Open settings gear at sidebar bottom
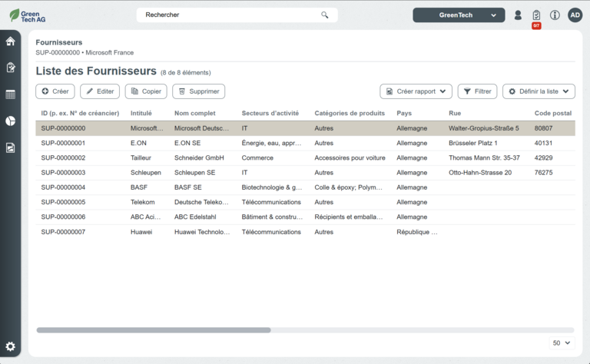This screenshot has height=364, width=590. tap(10, 346)
